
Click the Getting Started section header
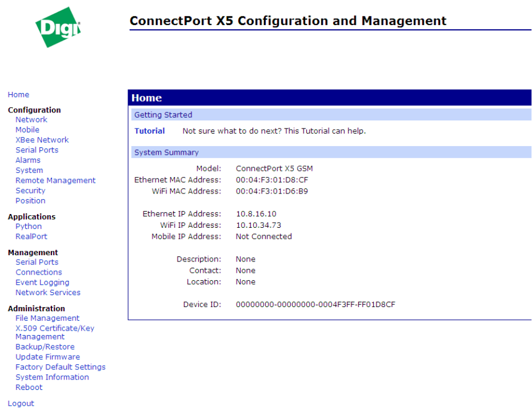pyautogui.click(x=331, y=115)
